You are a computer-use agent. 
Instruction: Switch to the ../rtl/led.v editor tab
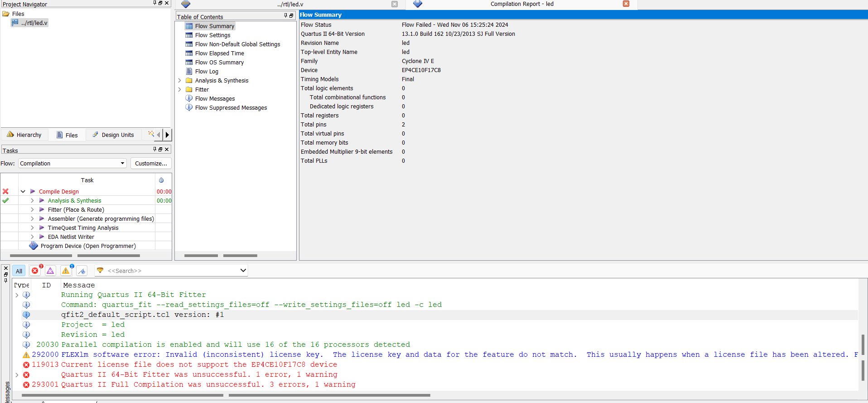coord(290,4)
